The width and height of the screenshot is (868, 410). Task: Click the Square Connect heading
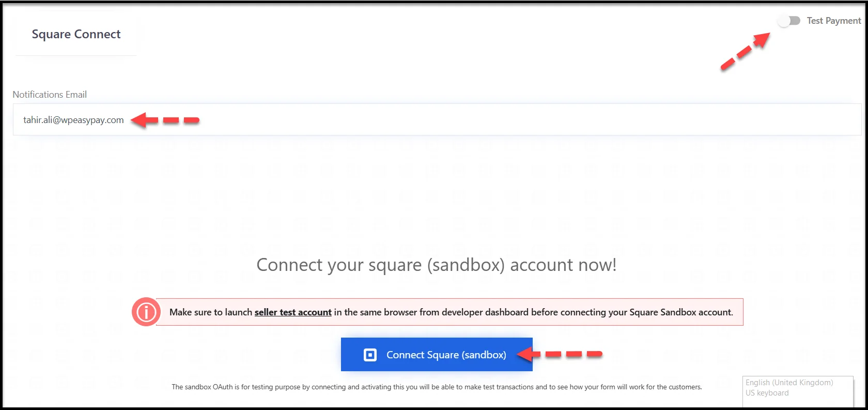(x=76, y=34)
